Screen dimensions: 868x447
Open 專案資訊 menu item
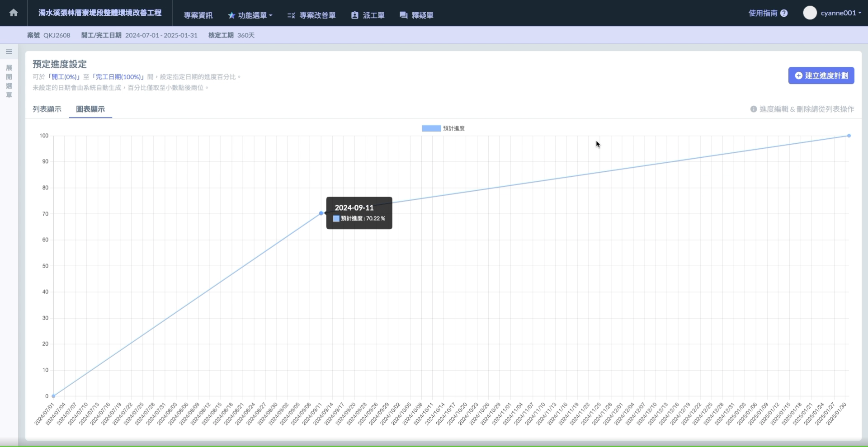click(x=198, y=15)
